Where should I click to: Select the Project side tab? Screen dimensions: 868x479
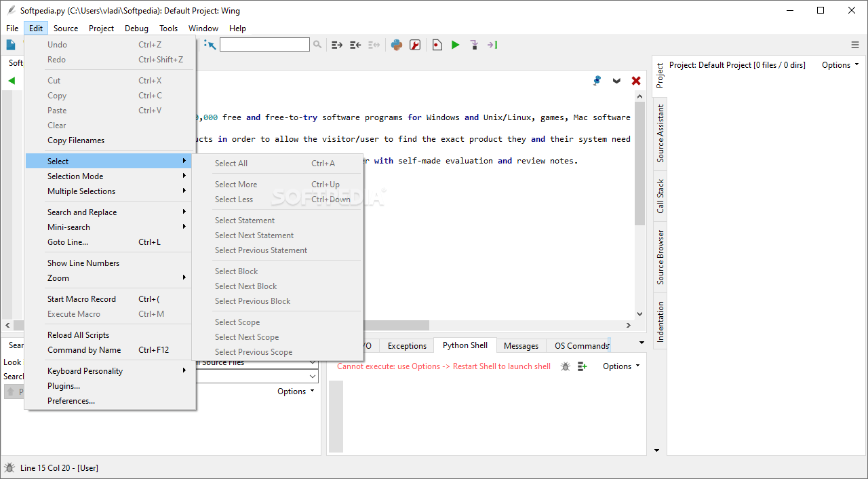pyautogui.click(x=659, y=76)
